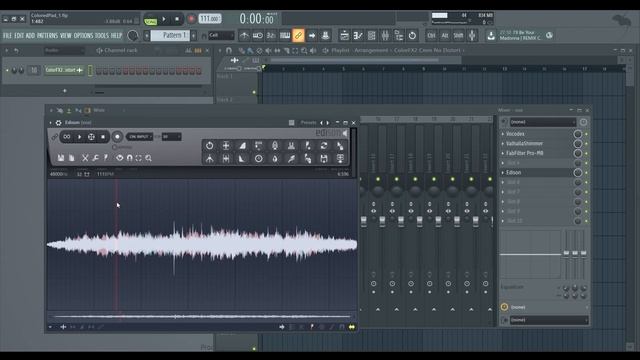
Task: Open the ON INPUT record mode dropdown
Action: pos(139,137)
